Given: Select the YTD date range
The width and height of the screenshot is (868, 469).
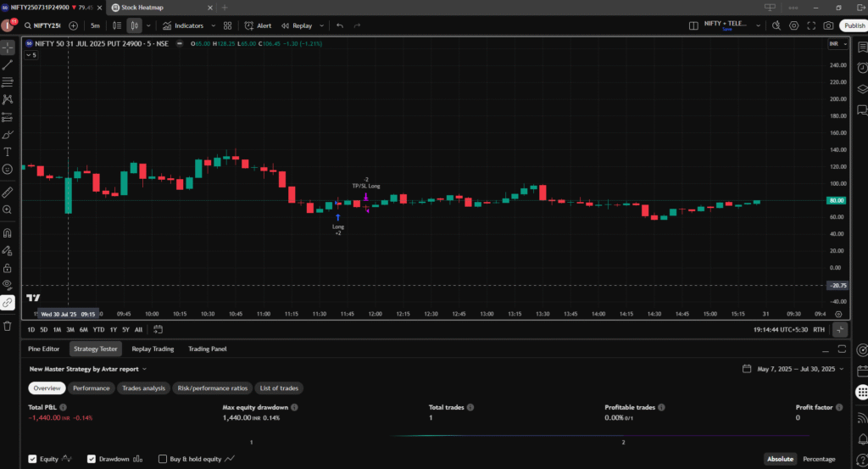Looking at the screenshot, I should pyautogui.click(x=98, y=329).
